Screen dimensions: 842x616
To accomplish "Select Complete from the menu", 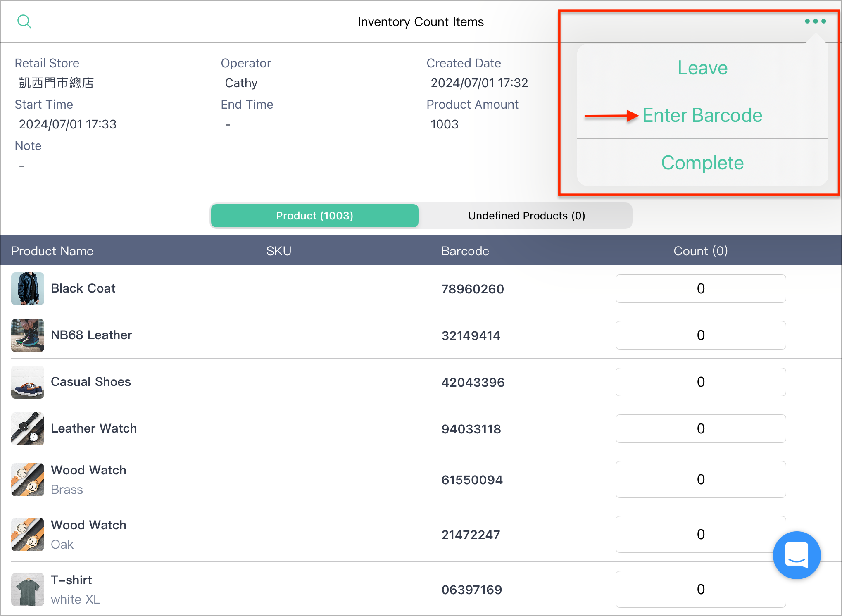I will click(702, 162).
